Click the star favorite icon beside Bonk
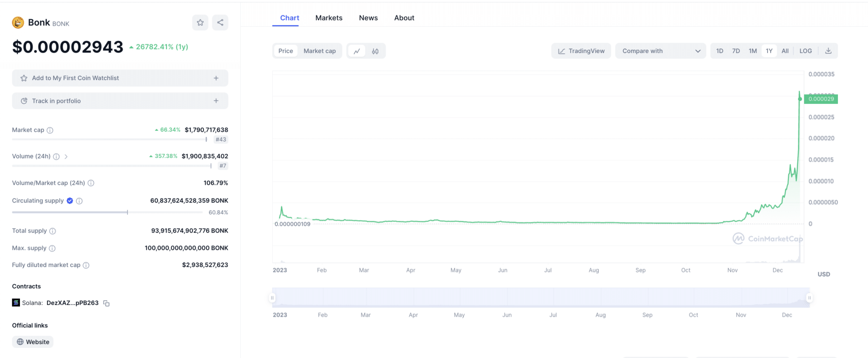Screen dimensions: 868x358 (200, 22)
